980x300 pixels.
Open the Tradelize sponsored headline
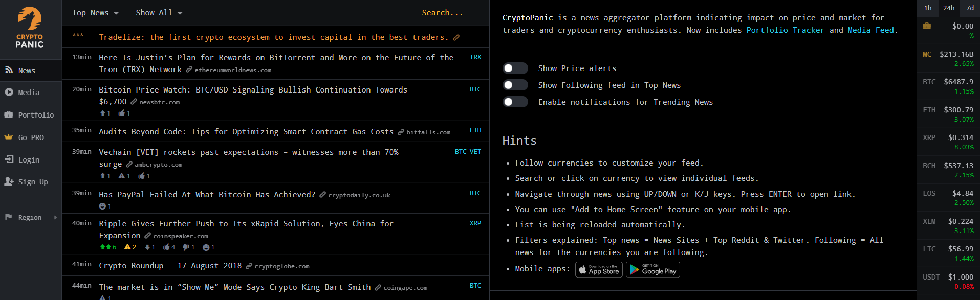pos(273,37)
